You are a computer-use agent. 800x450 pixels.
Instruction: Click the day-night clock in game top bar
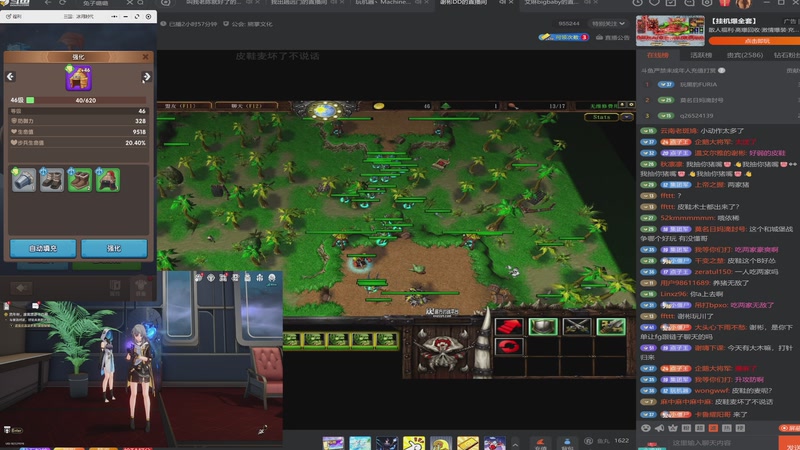pos(324,109)
